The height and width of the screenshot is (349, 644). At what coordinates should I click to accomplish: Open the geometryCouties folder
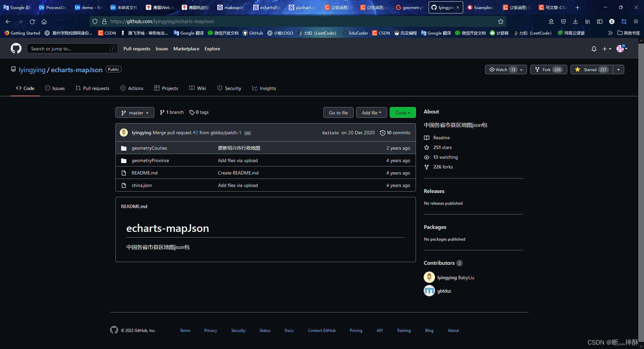coord(149,148)
